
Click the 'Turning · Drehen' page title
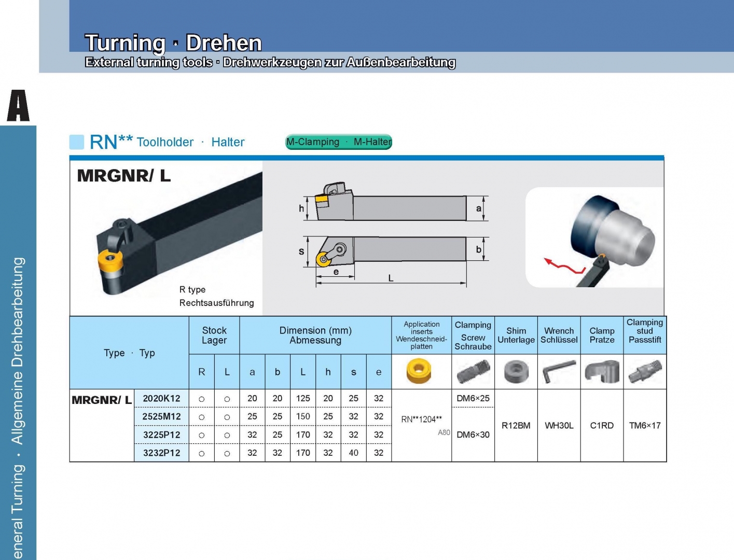coord(173,43)
